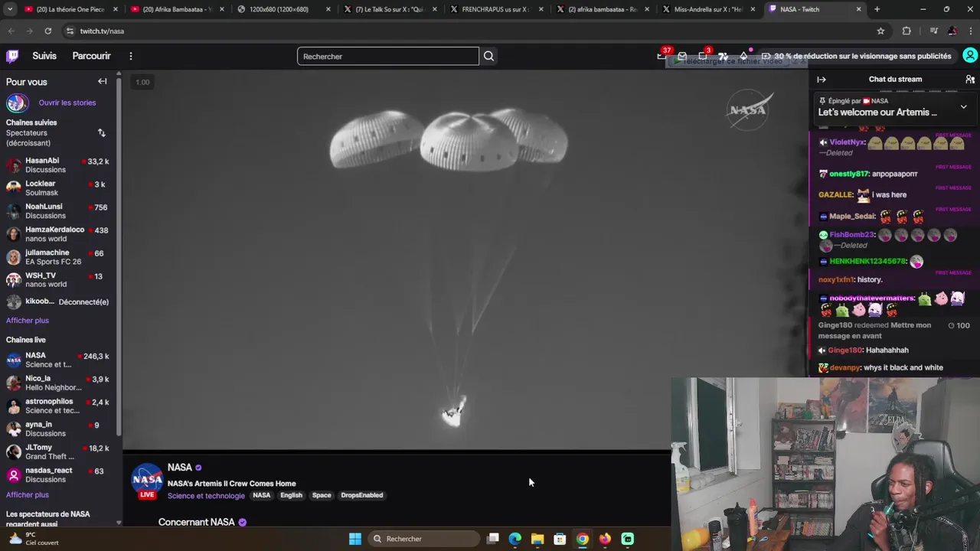Open a new browser tab
The width and height of the screenshot is (980, 551).
click(877, 9)
